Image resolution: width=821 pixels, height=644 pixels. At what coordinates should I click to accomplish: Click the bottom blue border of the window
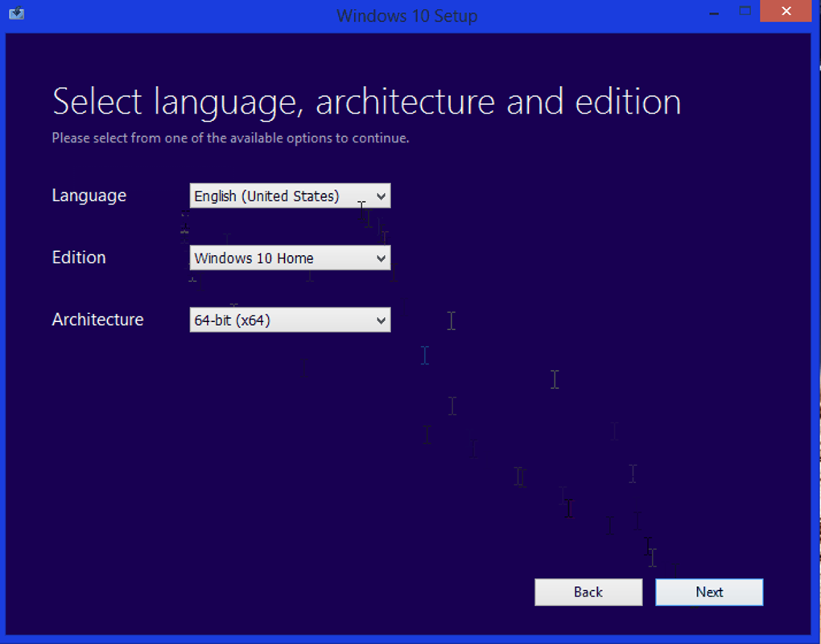click(410, 639)
